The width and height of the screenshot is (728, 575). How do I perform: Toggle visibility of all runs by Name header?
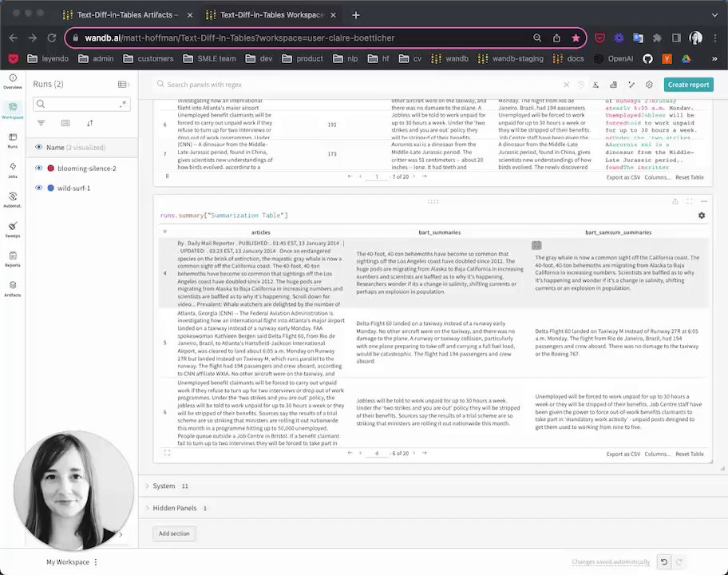pyautogui.click(x=38, y=147)
